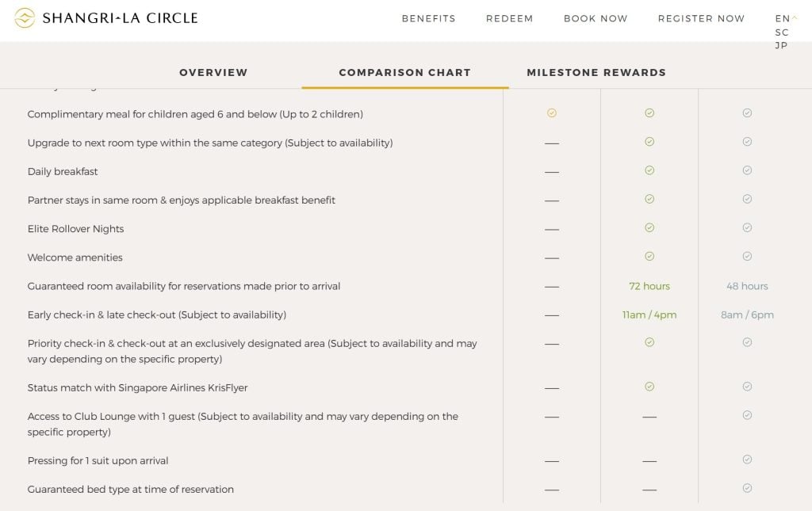This screenshot has height=511, width=812.
Task: Click the Register Now link
Action: (701, 18)
